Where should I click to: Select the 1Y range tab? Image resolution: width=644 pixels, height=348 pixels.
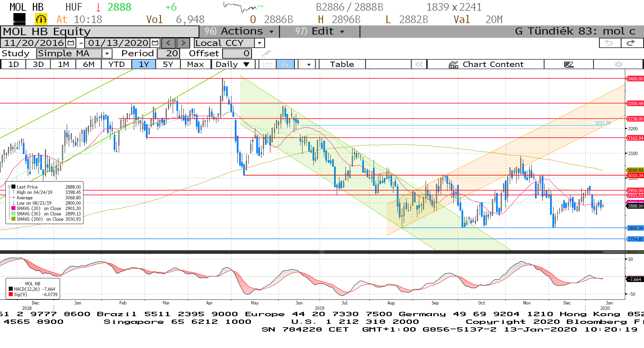point(144,64)
